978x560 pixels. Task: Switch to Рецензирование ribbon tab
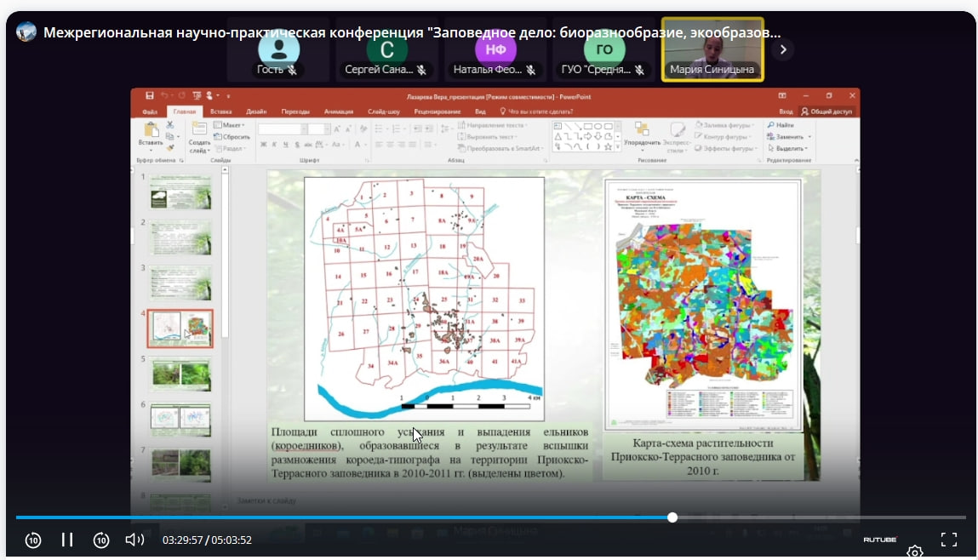[438, 111]
